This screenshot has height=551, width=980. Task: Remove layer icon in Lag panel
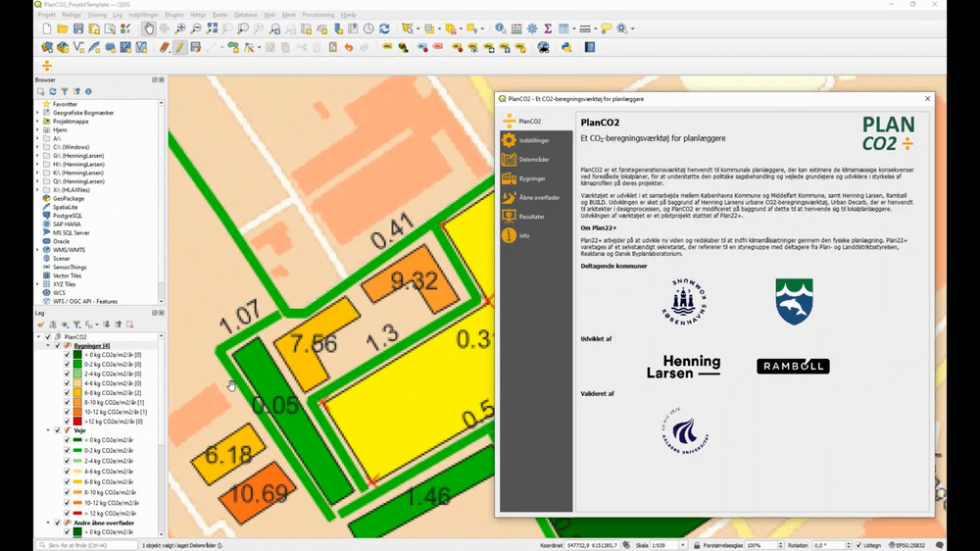(x=130, y=325)
